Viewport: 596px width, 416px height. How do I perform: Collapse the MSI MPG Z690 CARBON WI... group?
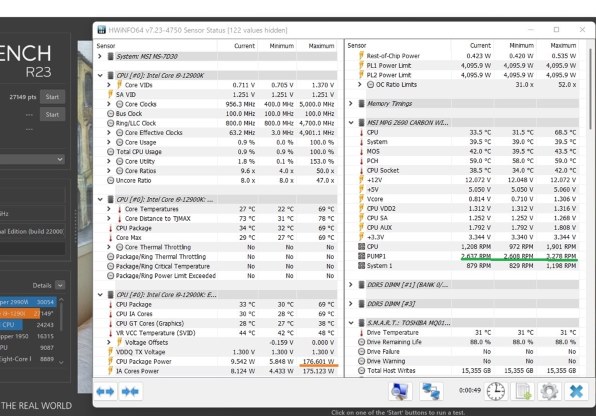pos(351,122)
